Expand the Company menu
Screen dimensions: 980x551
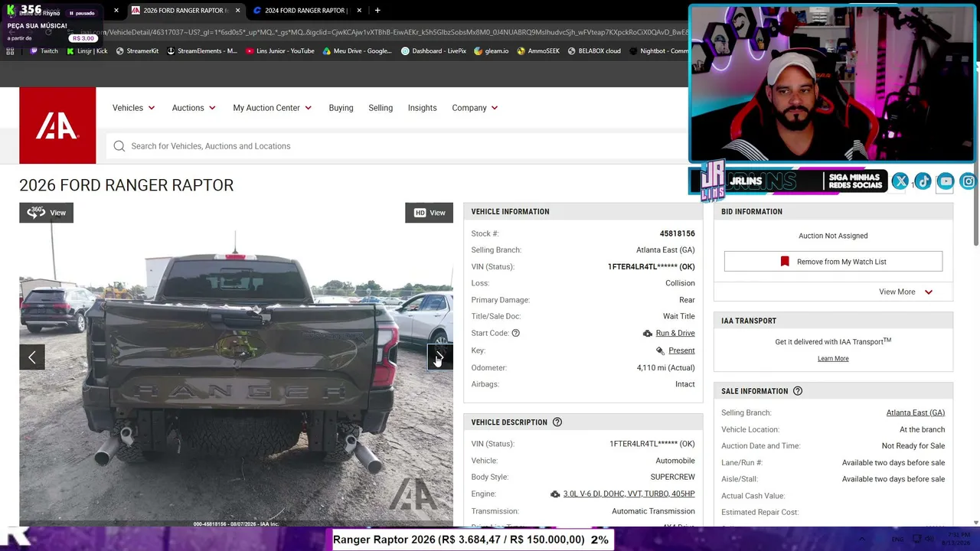coord(475,108)
